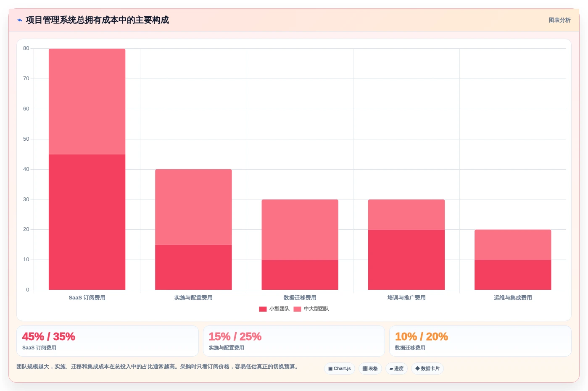Click the SaaS 订阅费用 caption in the stat card
The height and width of the screenshot is (391, 588).
(x=39, y=348)
